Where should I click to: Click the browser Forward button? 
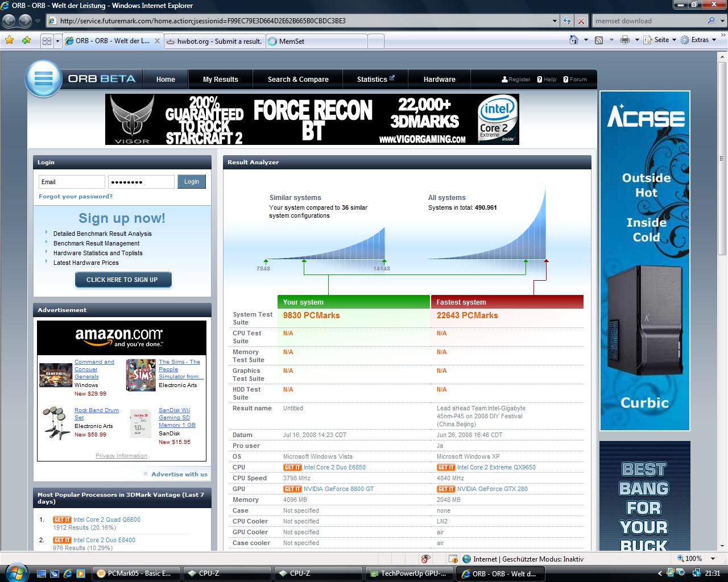coord(25,21)
